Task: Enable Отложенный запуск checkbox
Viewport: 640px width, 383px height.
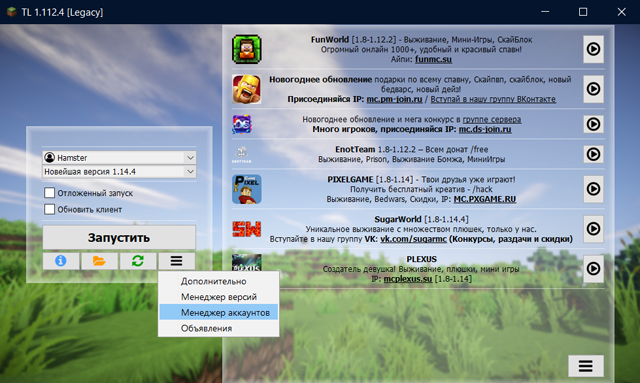Action: tap(49, 193)
